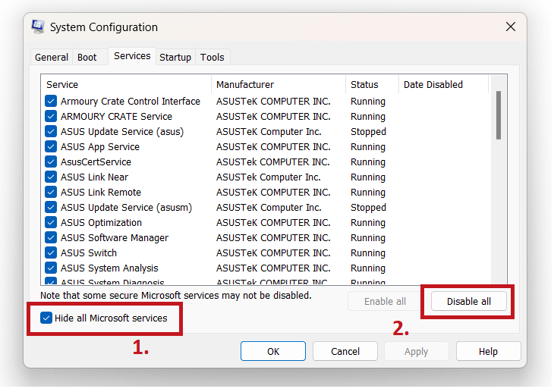The height and width of the screenshot is (392, 554).
Task: Uncheck AsusCertService checkbox
Action: 51,162
